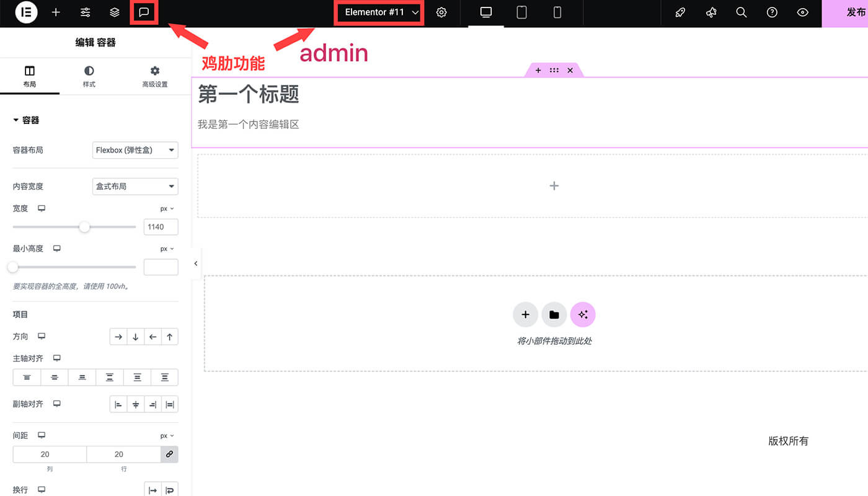
Task: Open the 最小高度 px unit selector
Action: pos(167,249)
